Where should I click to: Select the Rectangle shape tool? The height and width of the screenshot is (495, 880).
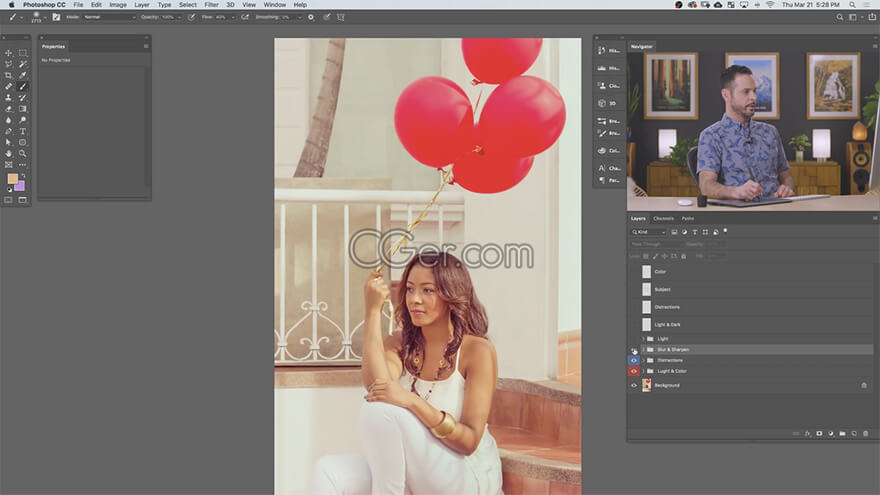pyautogui.click(x=22, y=143)
